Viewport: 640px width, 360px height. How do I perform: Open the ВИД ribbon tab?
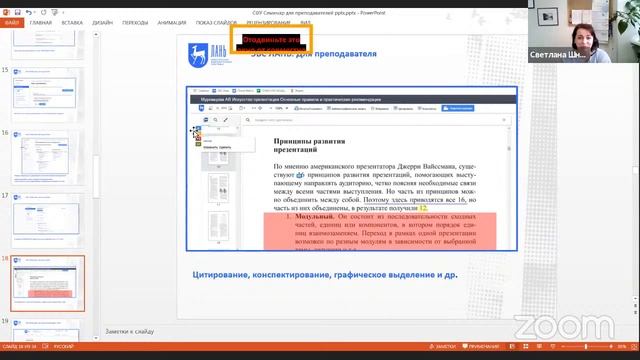(305, 23)
